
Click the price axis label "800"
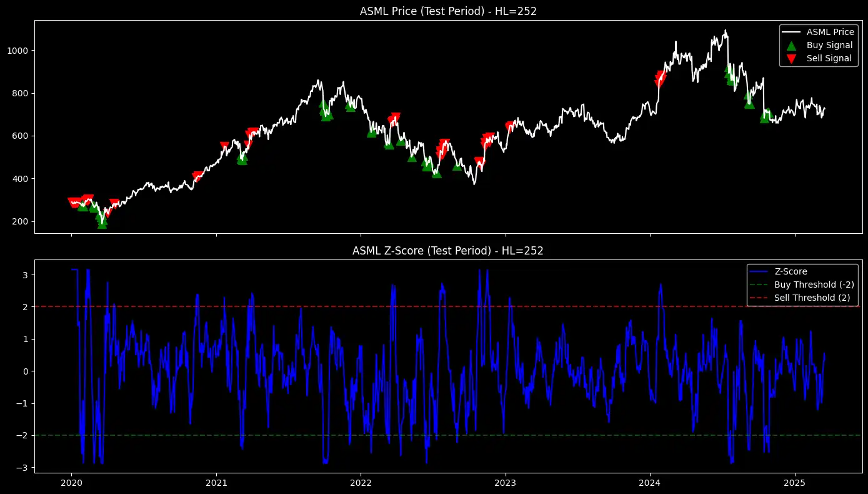coord(19,93)
